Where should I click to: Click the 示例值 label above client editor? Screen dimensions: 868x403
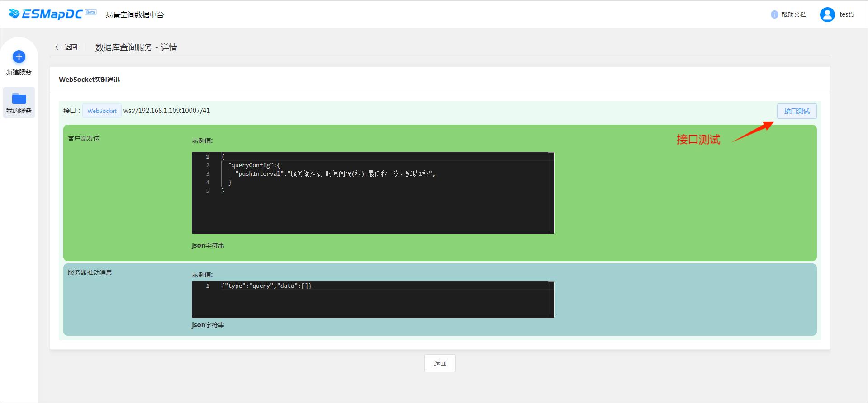coord(202,141)
